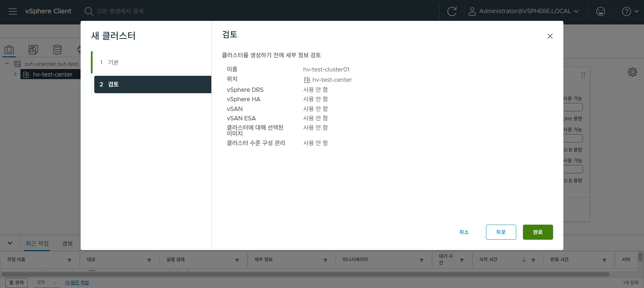The width and height of the screenshot is (644, 288).
Task: Open the settings gear icon
Action: [632, 72]
